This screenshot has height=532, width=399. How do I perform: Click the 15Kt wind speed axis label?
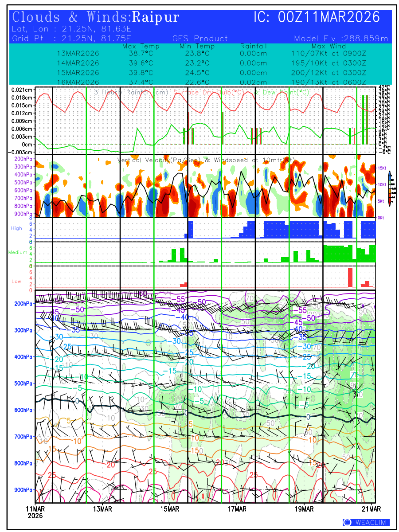pyautogui.click(x=383, y=168)
